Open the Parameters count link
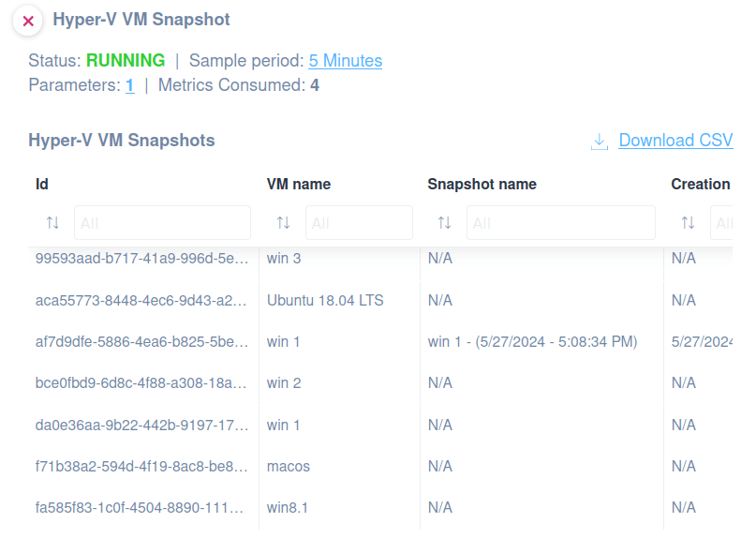 coord(129,85)
